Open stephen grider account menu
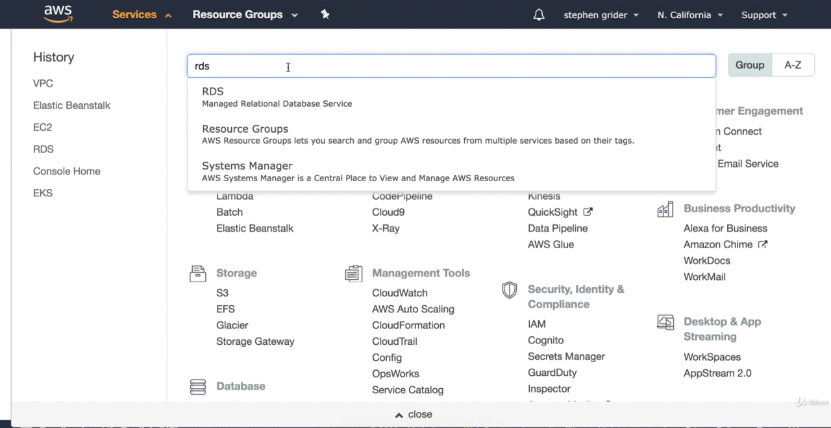The width and height of the screenshot is (831, 428). click(601, 15)
